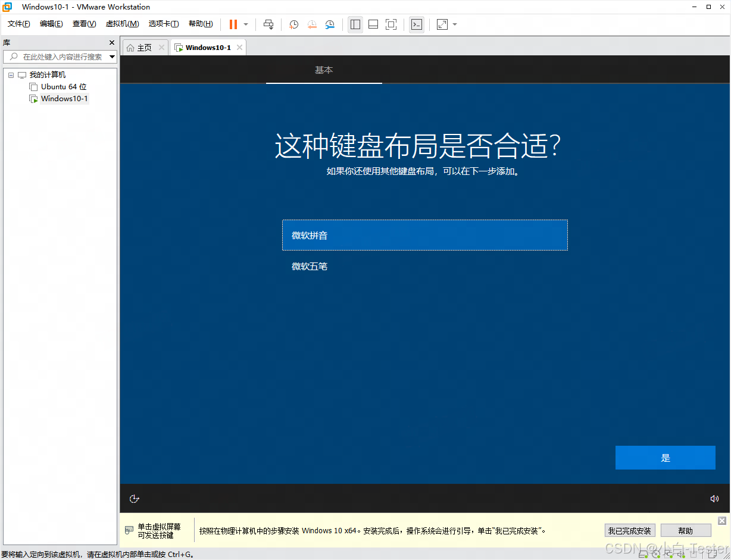Click the 帮助 button in the info bar

coord(686,531)
